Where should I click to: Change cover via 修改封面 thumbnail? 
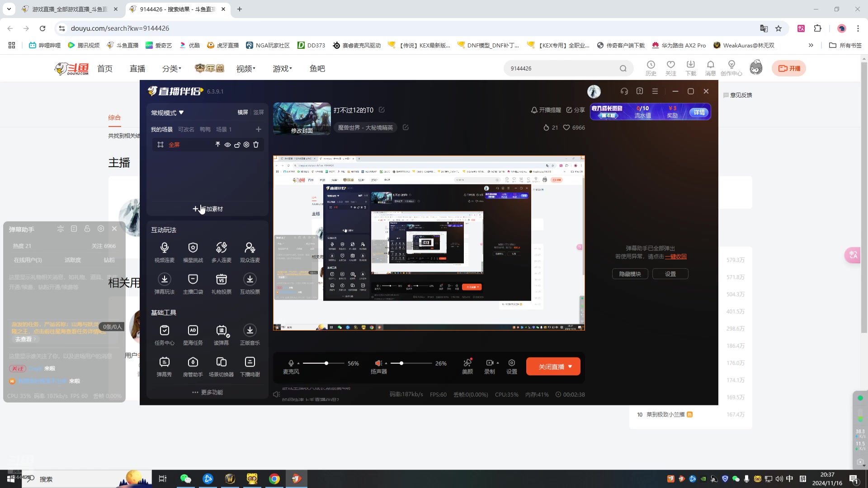click(x=302, y=131)
